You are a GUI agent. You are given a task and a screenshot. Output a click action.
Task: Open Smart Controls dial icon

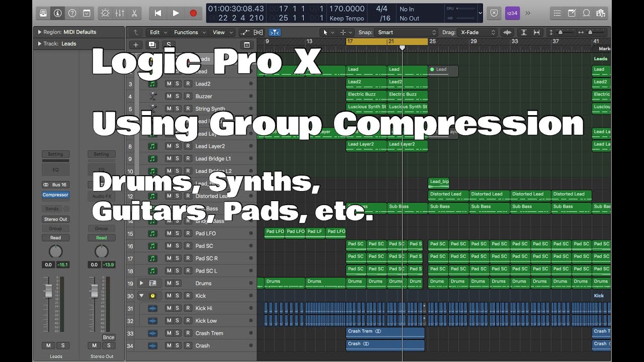[x=105, y=13]
